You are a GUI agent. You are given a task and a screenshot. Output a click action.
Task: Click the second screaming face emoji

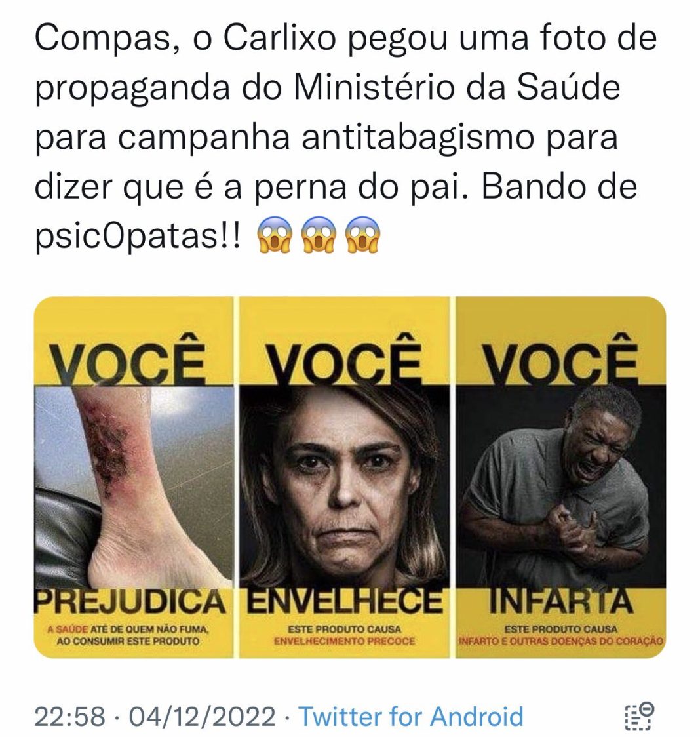[319, 235]
